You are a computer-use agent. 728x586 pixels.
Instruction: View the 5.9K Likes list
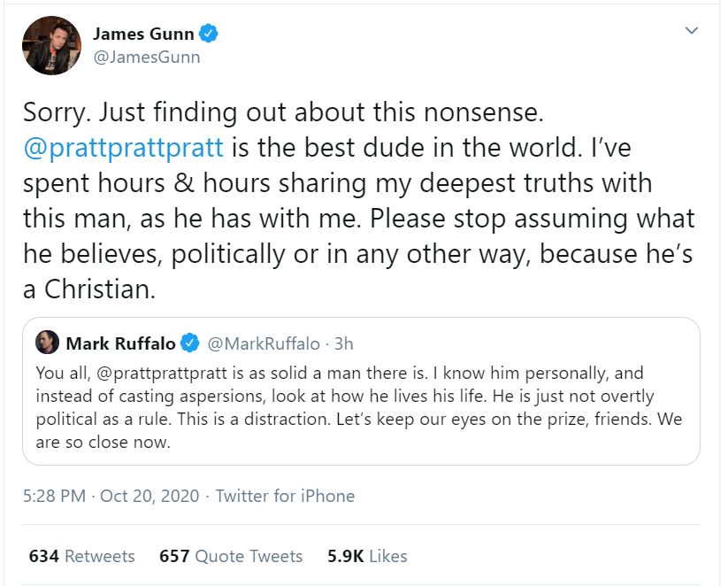[369, 556]
